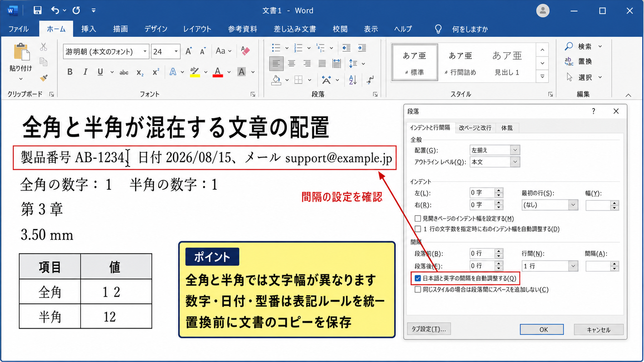Increase font size with the large A icon
644x362 pixels.
(x=189, y=51)
